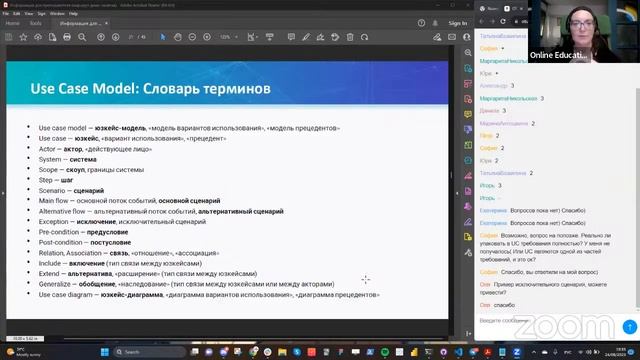The height and width of the screenshot is (360, 640).
Task: Open the File menu
Action: [6, 13]
